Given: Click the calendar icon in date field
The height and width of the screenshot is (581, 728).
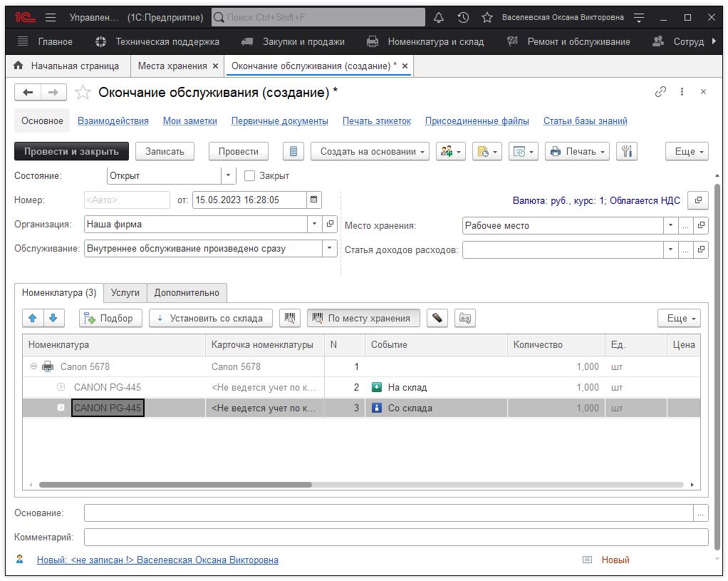Looking at the screenshot, I should pos(314,200).
